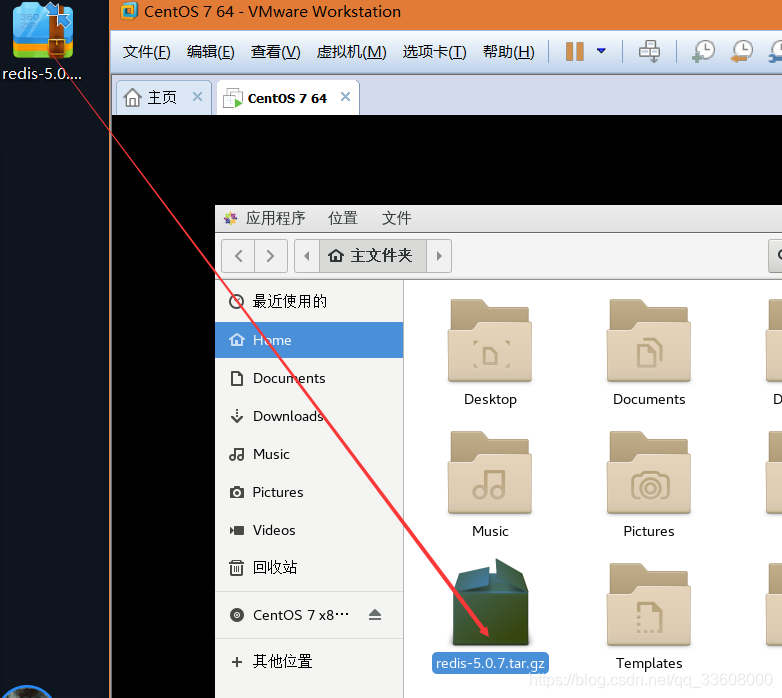
Task: Click the send Ctrl+Alt+Del toolbar icon
Action: point(649,51)
